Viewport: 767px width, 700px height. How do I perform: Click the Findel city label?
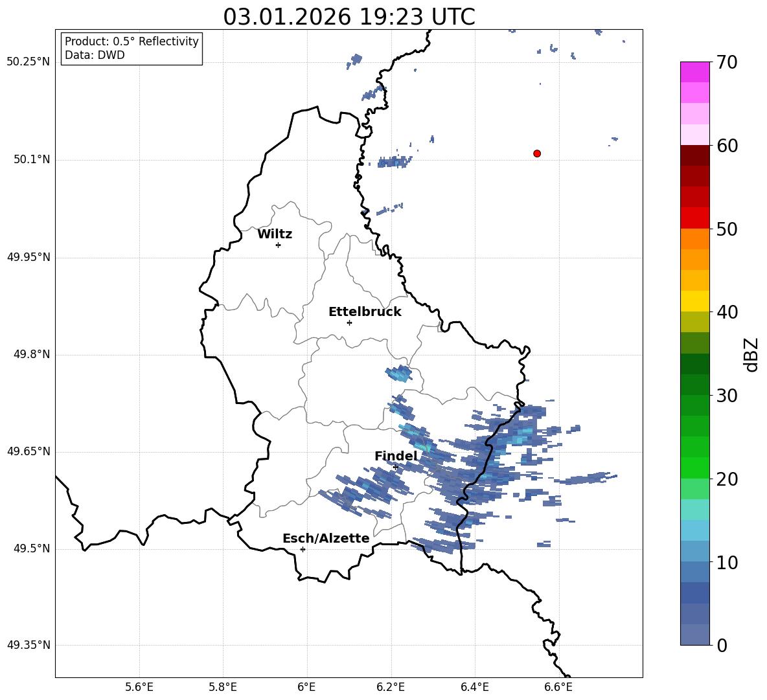(x=396, y=456)
